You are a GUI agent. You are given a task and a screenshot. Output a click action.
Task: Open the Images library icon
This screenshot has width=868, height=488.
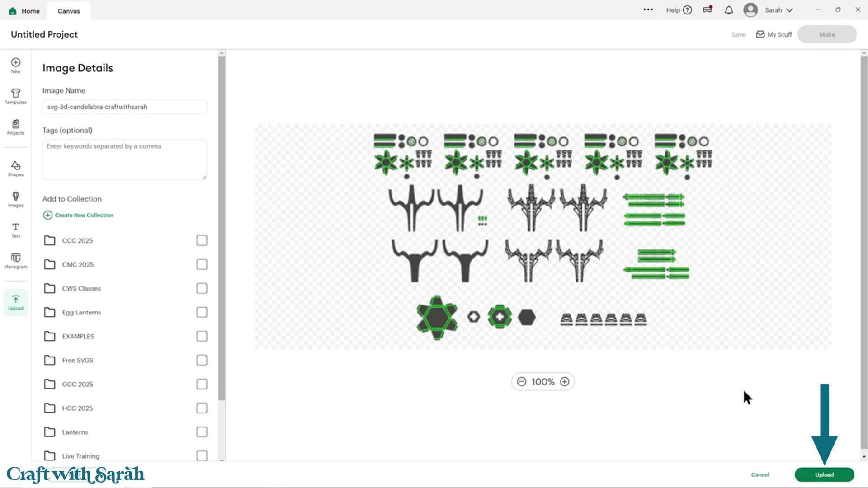click(16, 199)
